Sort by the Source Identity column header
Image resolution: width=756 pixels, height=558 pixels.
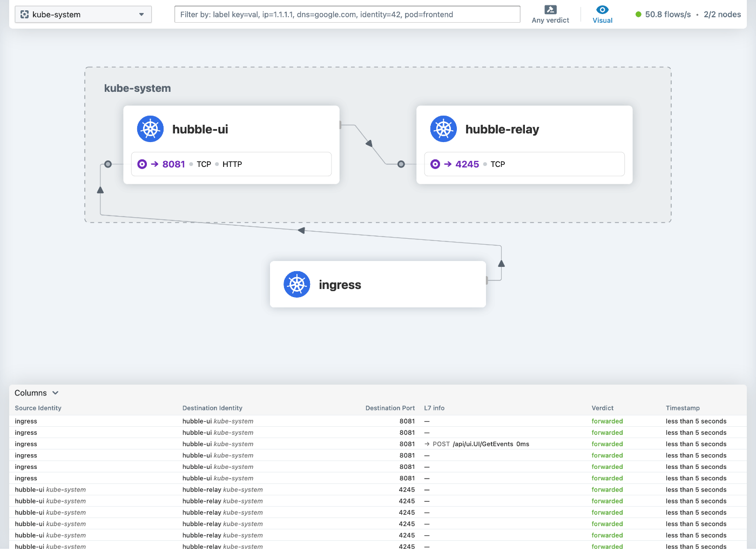coord(38,408)
